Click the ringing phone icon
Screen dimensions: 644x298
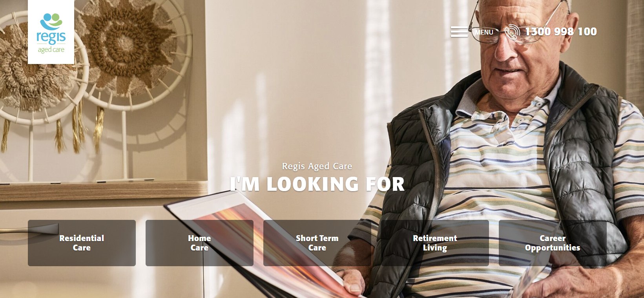(x=512, y=32)
